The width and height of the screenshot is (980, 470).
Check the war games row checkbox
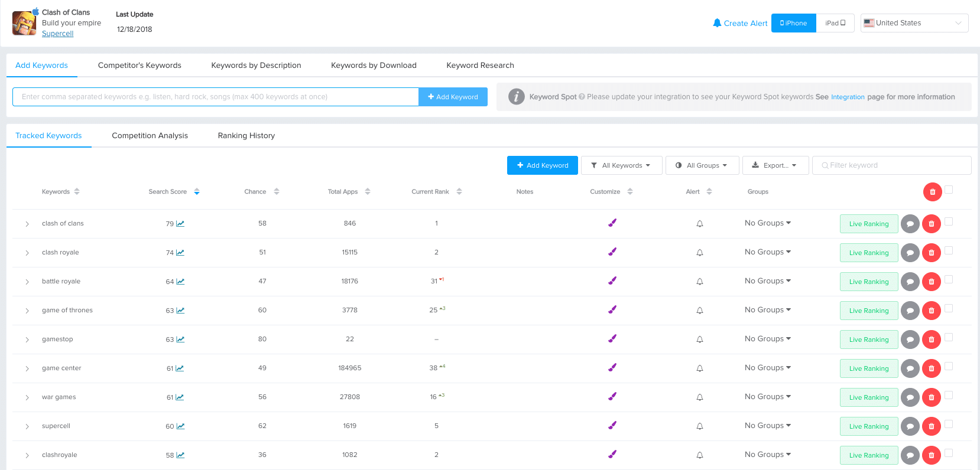[x=949, y=395]
